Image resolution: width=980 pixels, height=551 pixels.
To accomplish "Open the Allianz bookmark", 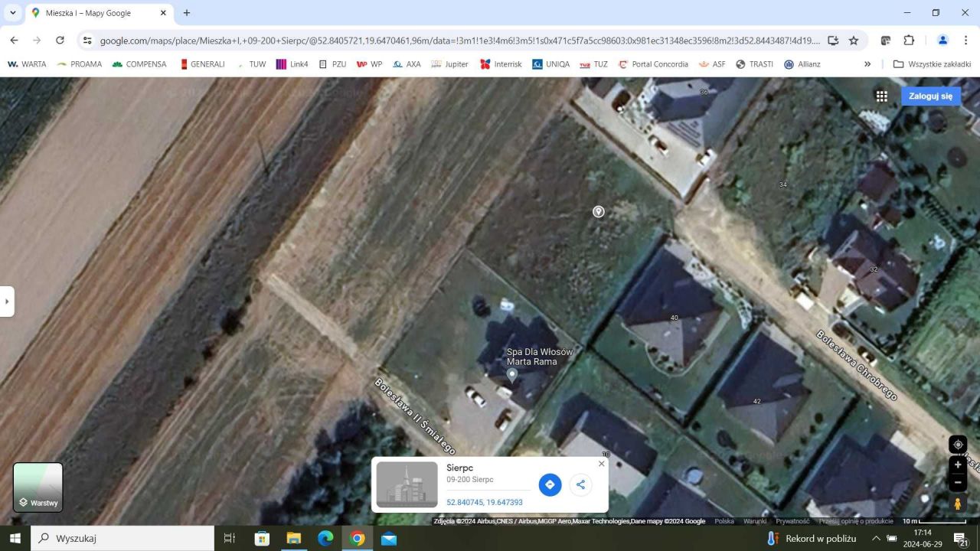I will pyautogui.click(x=802, y=64).
